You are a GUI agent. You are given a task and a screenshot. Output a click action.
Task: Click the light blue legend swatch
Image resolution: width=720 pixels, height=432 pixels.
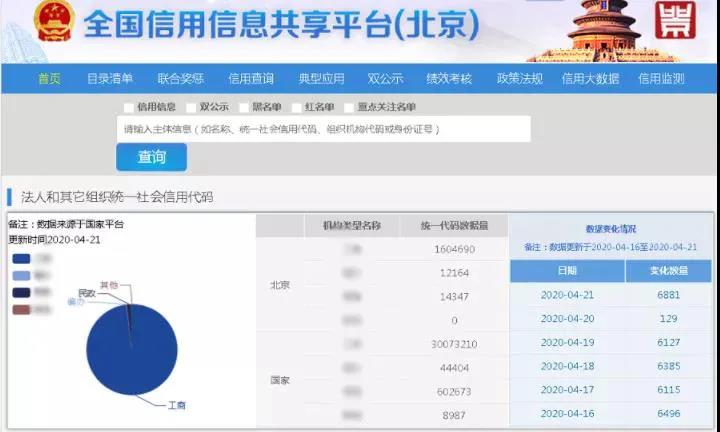(x=21, y=276)
